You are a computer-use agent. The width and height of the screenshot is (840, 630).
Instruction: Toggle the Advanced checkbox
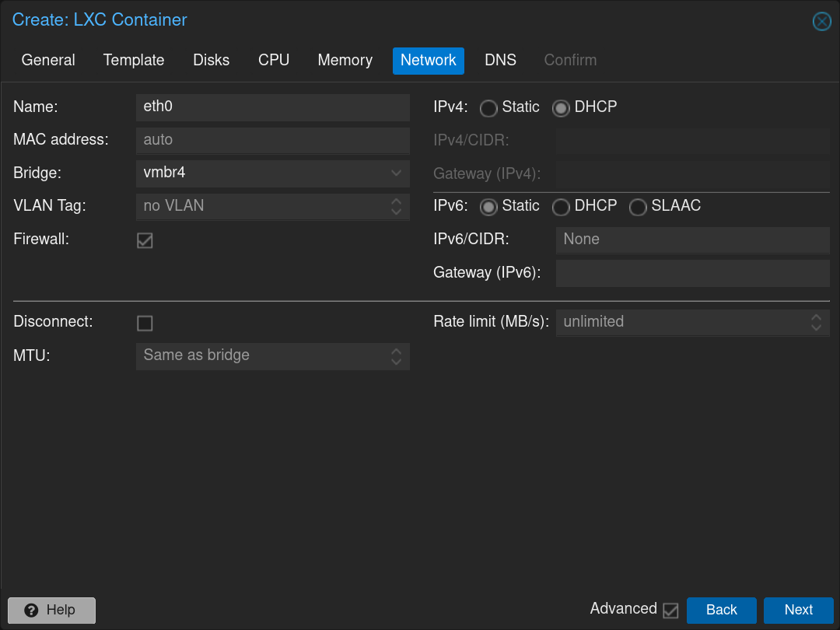[x=670, y=611]
